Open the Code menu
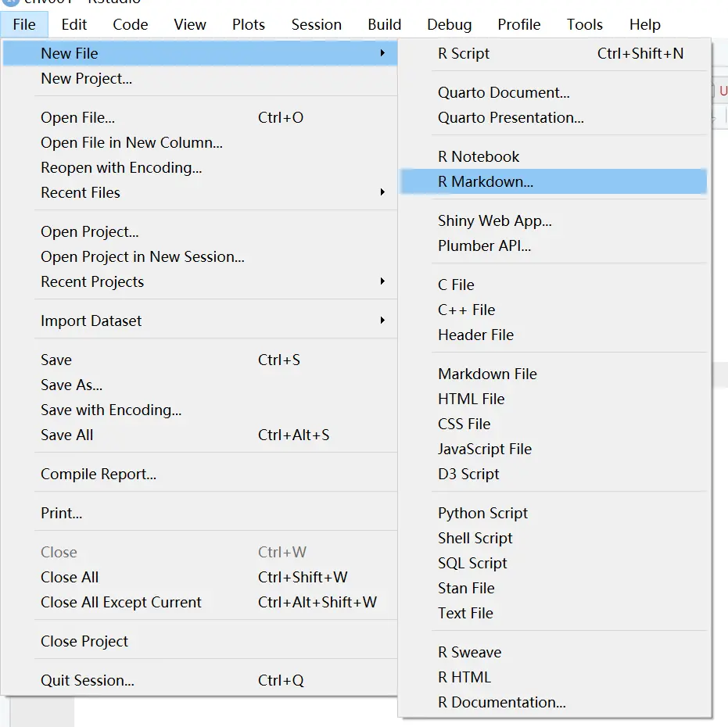Viewport: 728px width, 727px height. (x=130, y=24)
